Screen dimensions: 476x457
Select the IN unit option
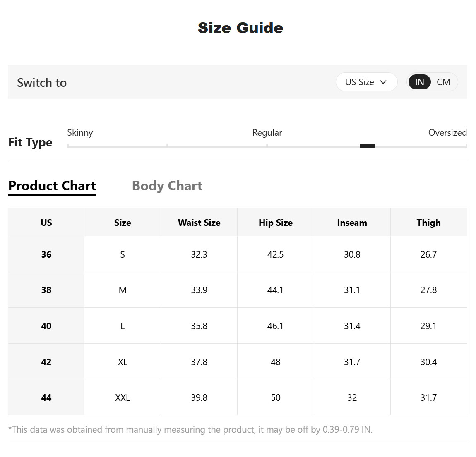click(420, 82)
